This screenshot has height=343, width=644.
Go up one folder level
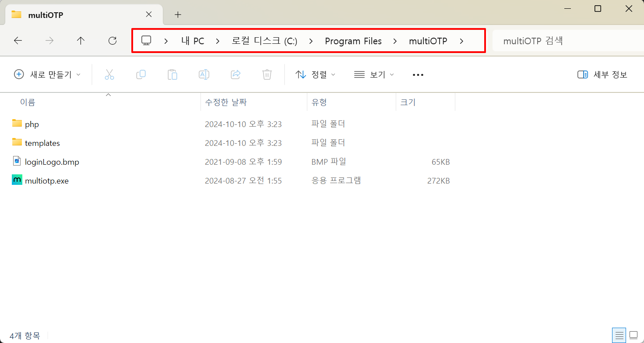tap(81, 41)
